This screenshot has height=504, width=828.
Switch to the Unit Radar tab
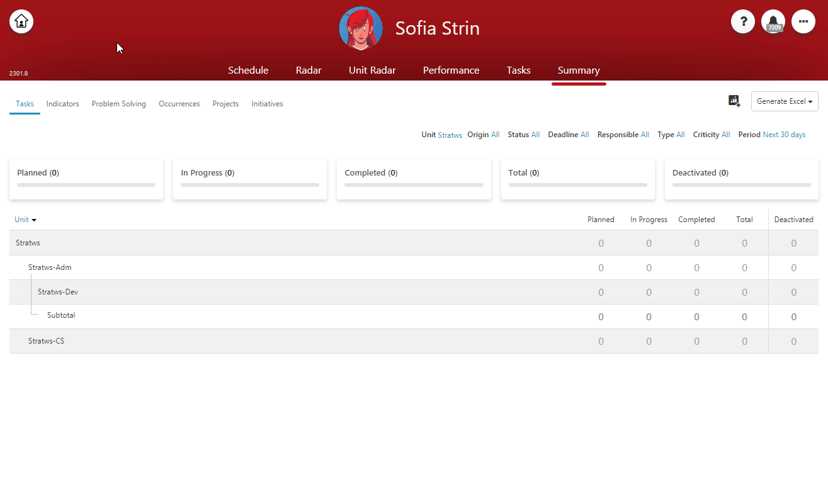coord(372,70)
